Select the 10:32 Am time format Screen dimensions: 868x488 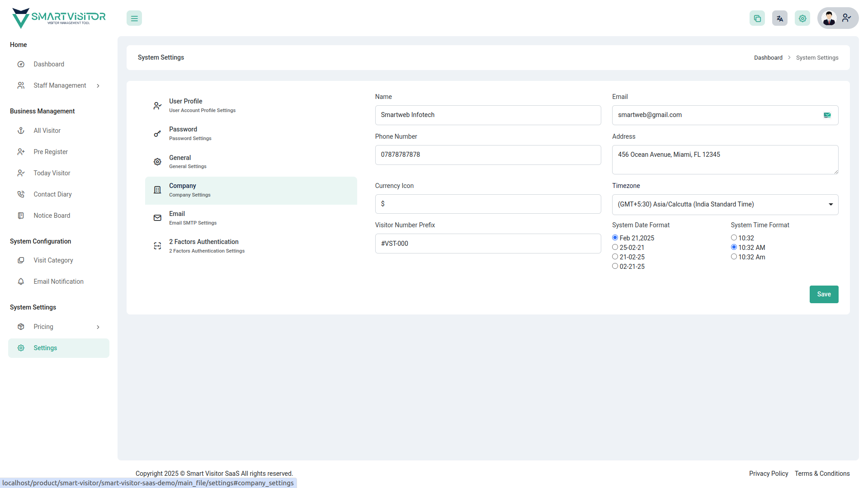[734, 256]
